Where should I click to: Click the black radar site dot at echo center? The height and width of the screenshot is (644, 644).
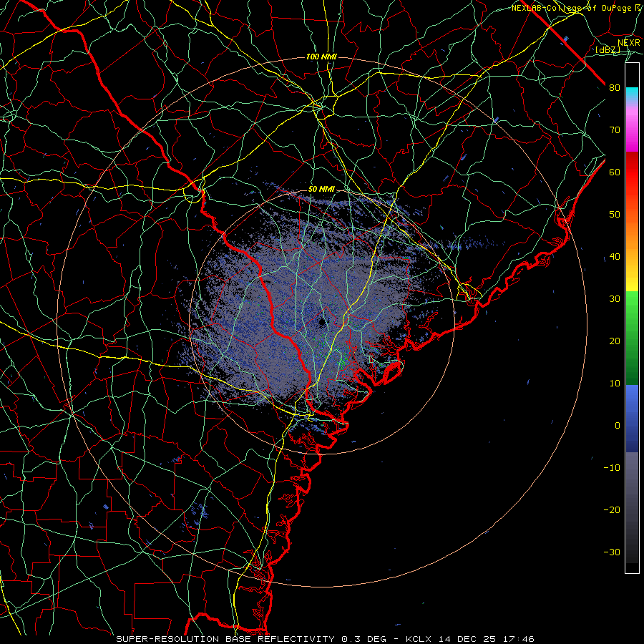point(322,322)
